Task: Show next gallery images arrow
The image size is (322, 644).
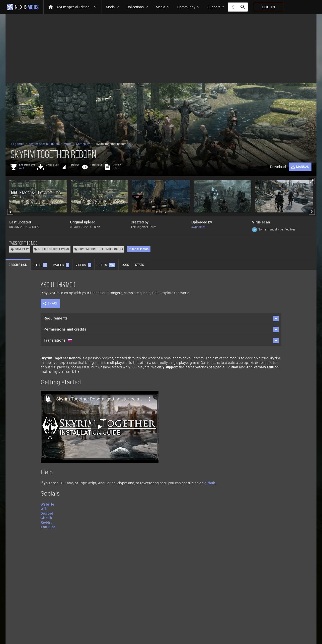Action: coord(312,212)
